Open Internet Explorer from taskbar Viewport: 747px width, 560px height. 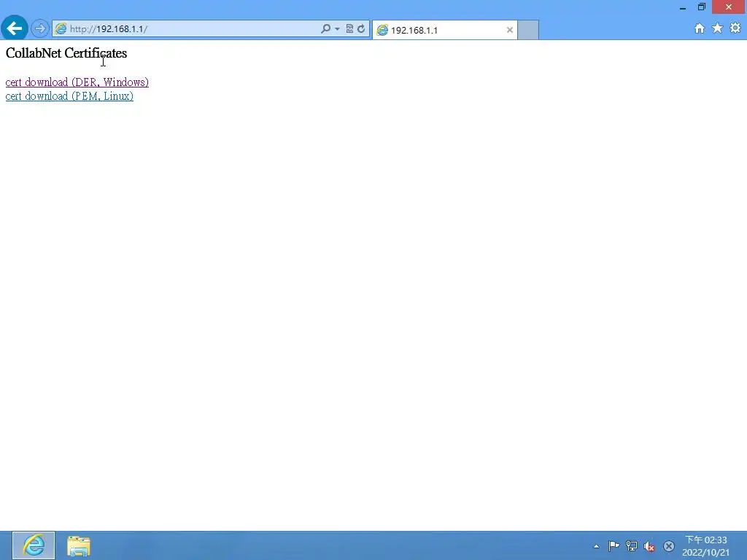[34, 545]
